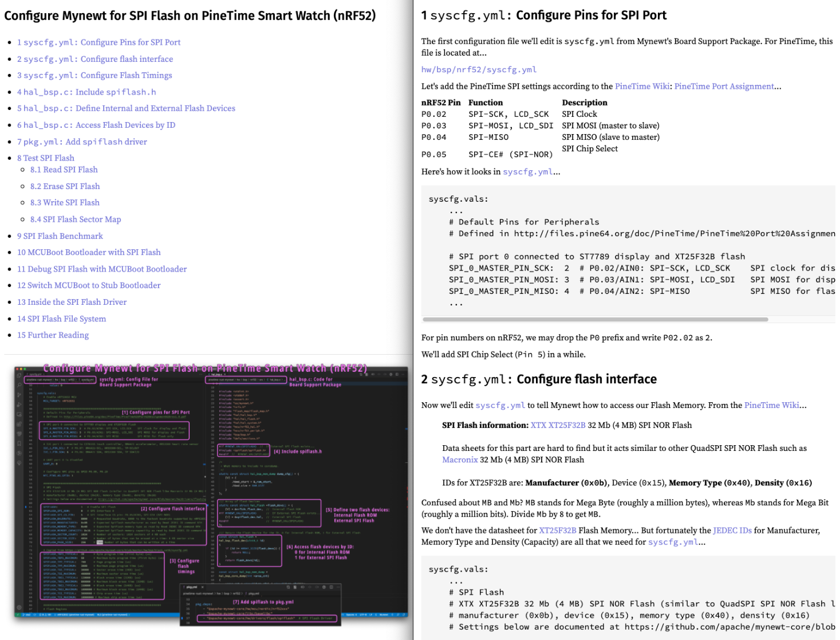840x640 pixels.
Task: Open the '8 Test SPI Flash' section link
Action: coord(46,158)
